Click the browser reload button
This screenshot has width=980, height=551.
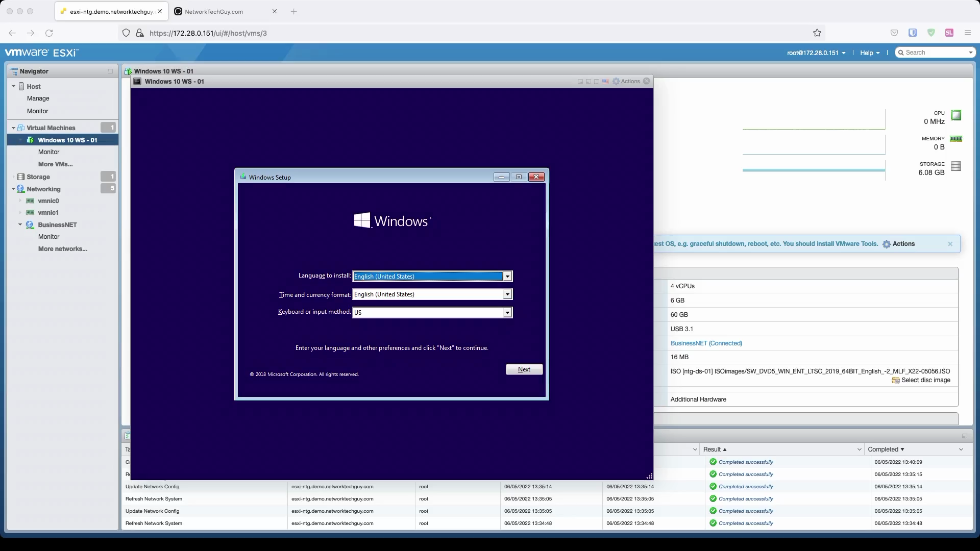[x=49, y=33]
